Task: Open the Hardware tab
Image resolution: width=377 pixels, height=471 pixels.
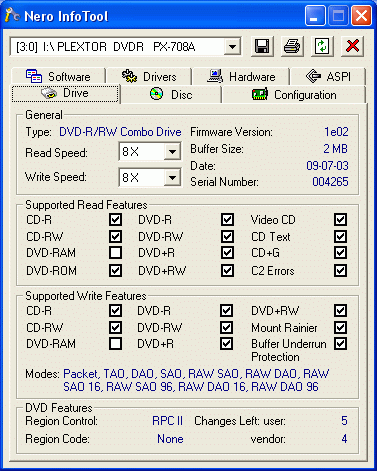Action: pos(241,76)
